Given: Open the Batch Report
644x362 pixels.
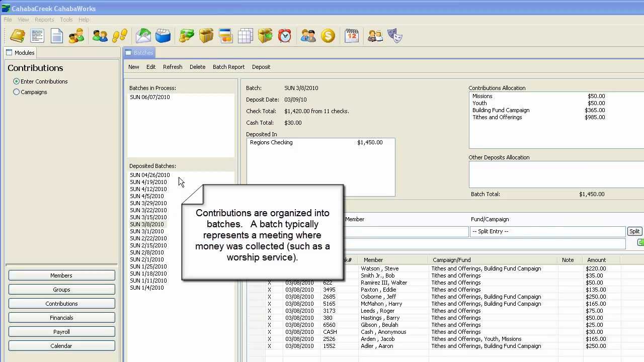Looking at the screenshot, I should (229, 67).
